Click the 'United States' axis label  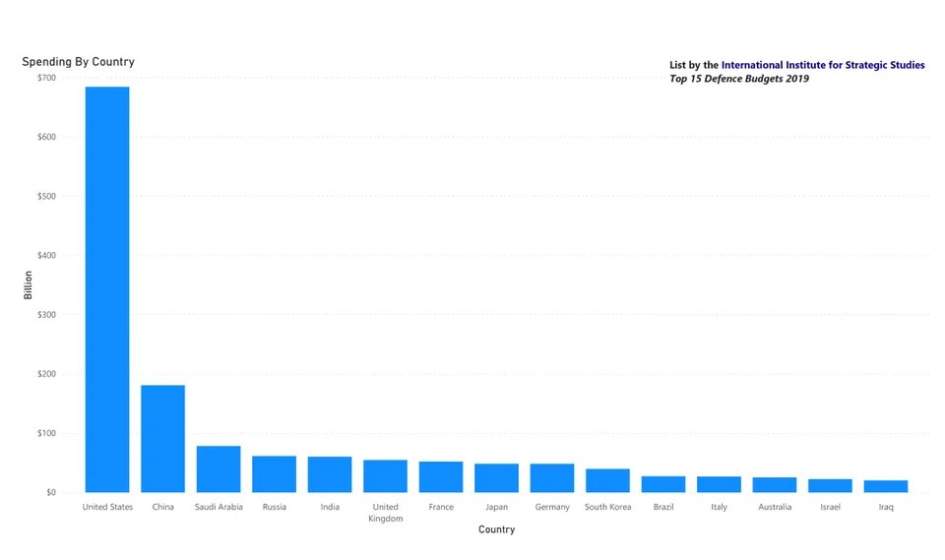point(107,507)
